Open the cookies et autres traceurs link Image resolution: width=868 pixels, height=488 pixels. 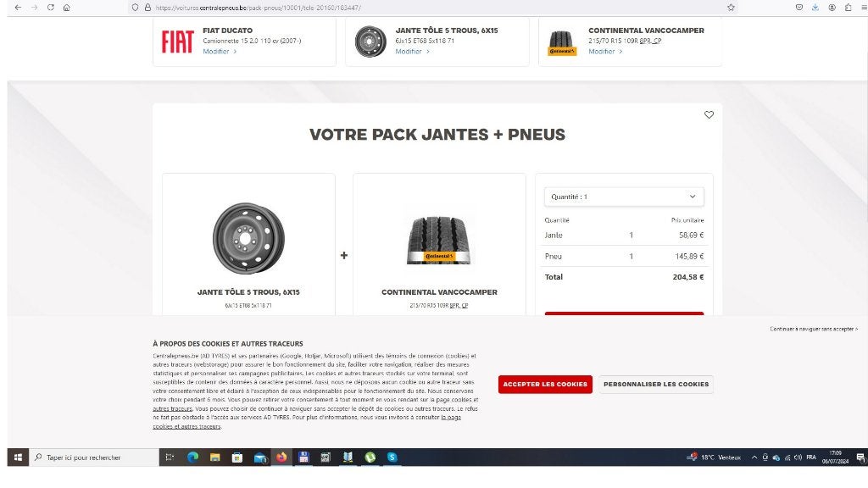186,427
